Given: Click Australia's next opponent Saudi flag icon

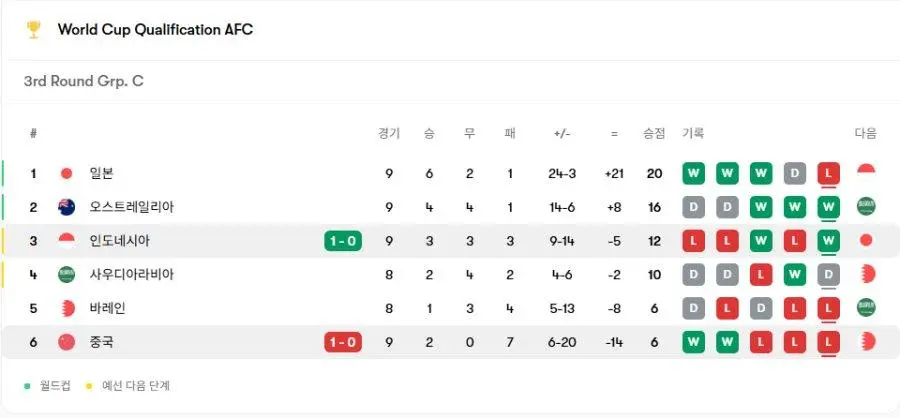Looking at the screenshot, I should pyautogui.click(x=866, y=207).
